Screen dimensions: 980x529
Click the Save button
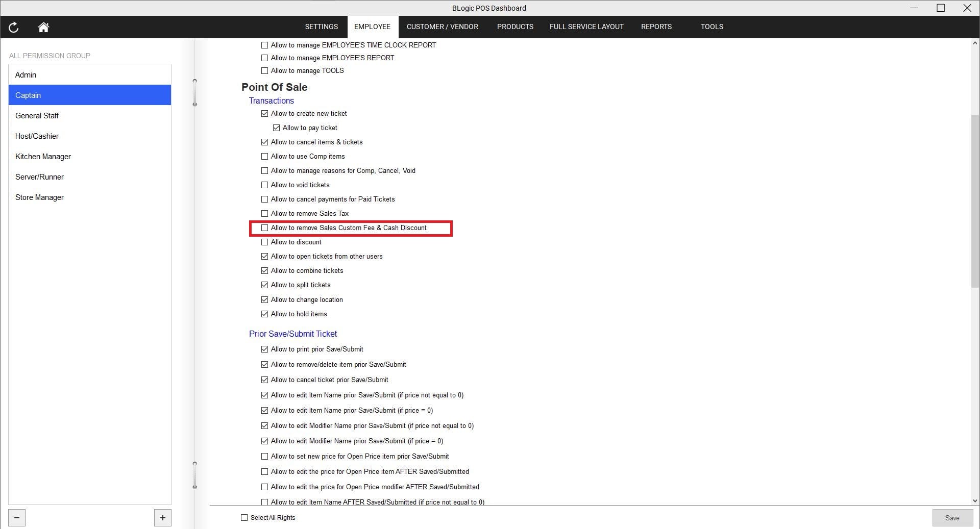(x=951, y=518)
